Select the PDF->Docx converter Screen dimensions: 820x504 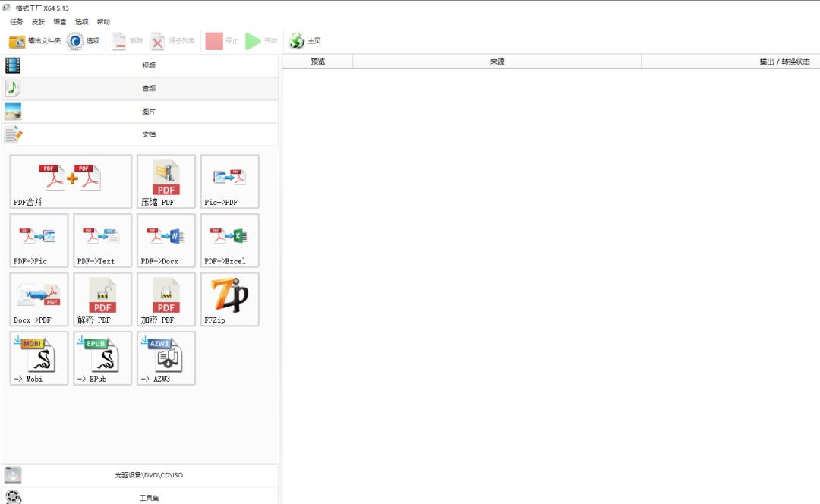click(166, 241)
